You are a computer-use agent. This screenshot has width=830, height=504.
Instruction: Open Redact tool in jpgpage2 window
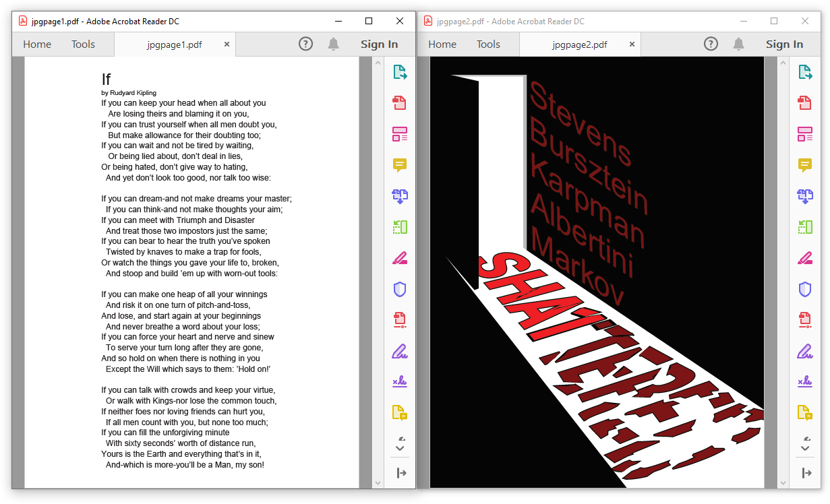click(804, 258)
